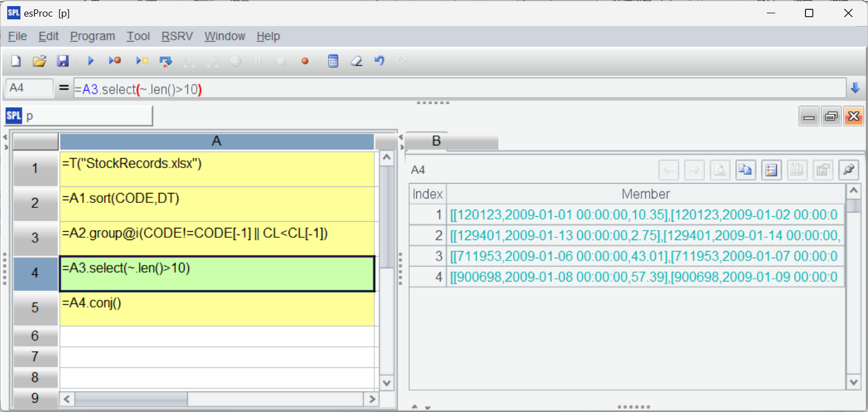Open the Tool menu
Image resolution: width=868 pixels, height=412 pixels.
pyautogui.click(x=138, y=36)
